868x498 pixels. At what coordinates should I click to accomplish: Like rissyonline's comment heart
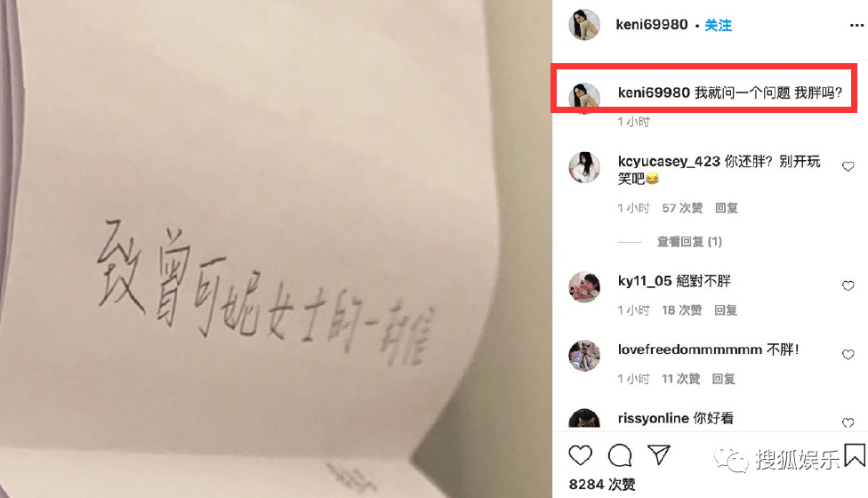[x=848, y=422]
